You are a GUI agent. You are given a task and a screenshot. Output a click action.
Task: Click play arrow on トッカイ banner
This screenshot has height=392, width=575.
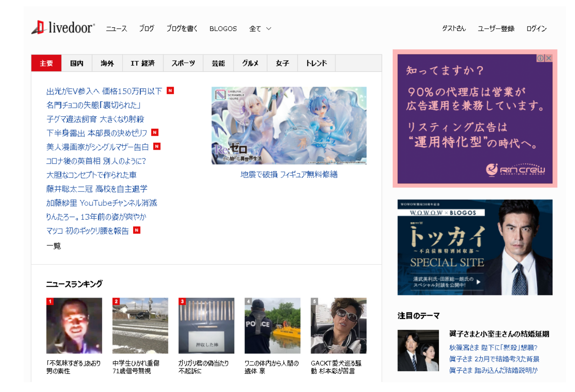pos(478,282)
